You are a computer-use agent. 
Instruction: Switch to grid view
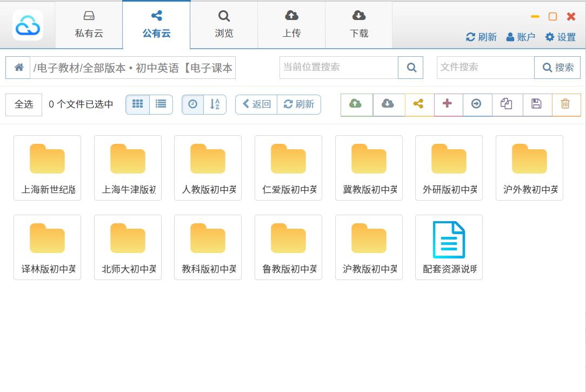[x=137, y=104]
